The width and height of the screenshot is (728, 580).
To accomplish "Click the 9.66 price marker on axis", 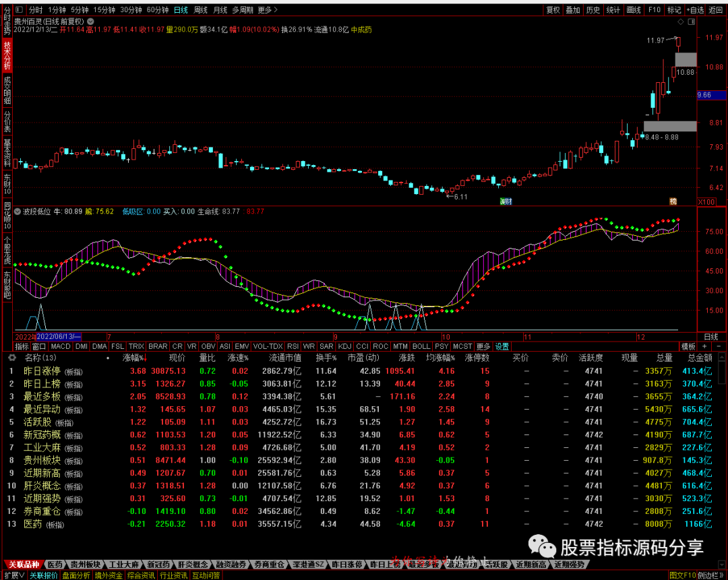I will tap(710, 95).
